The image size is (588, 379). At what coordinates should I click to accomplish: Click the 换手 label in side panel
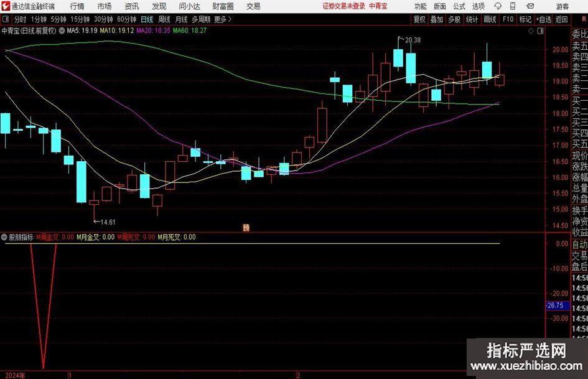(x=580, y=210)
